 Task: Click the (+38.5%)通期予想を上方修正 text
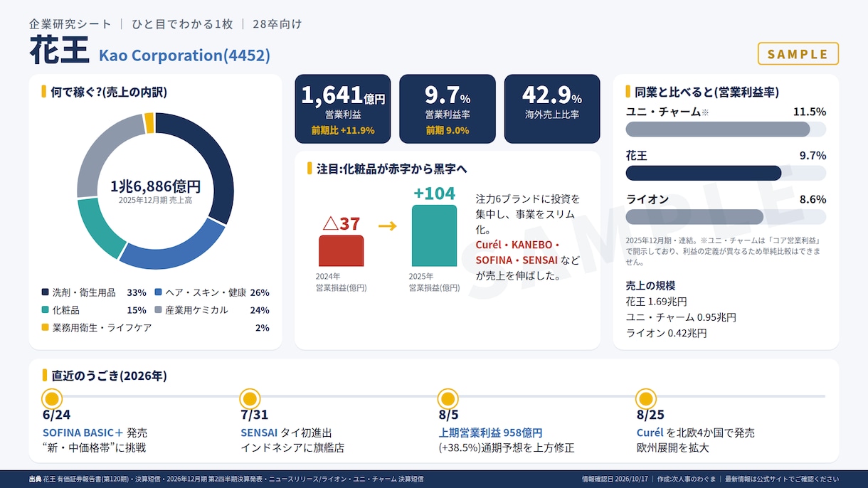point(507,448)
